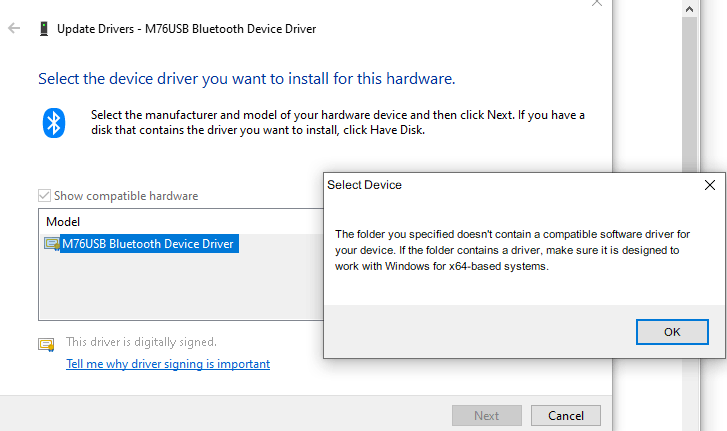Close the Select Device dialog with X
The height and width of the screenshot is (431, 727).
coord(709,185)
